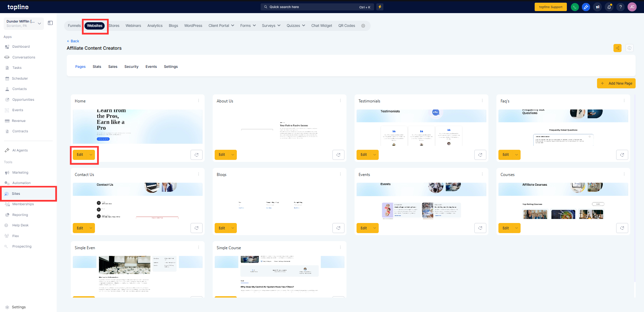The image size is (644, 312).
Task: Open the Edit dropdown arrow on Testimonials page
Action: (x=375, y=155)
